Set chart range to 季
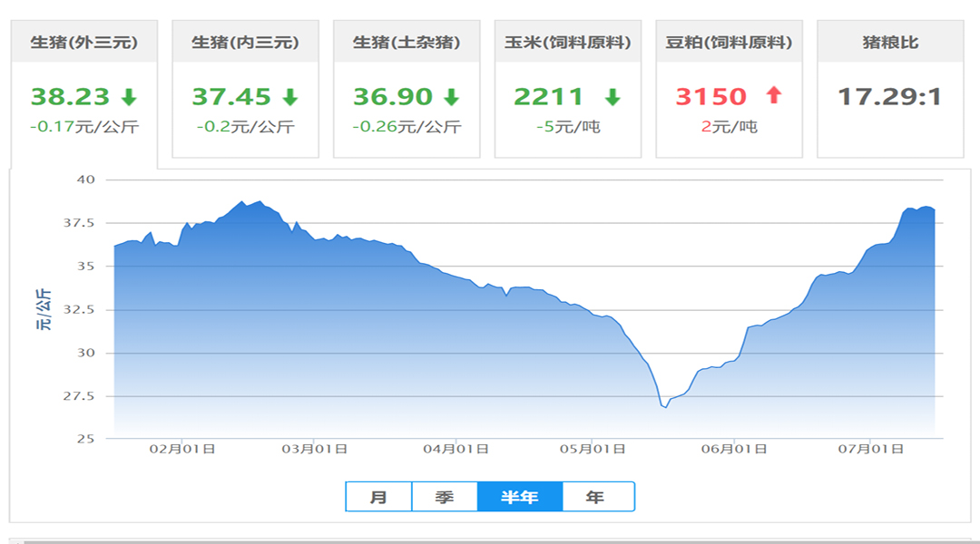980x544 pixels. point(445,497)
